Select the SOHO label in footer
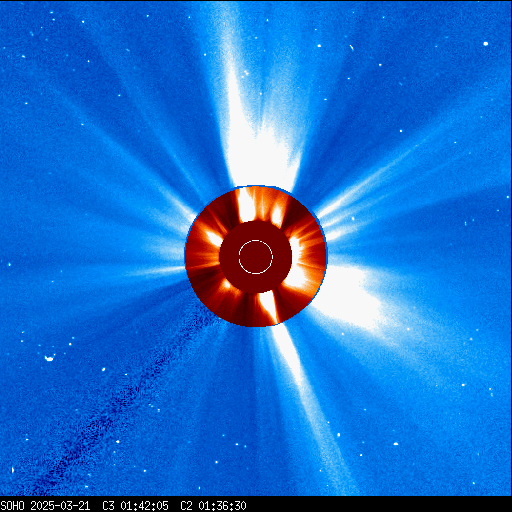Viewport: 512px width, 512px height. (12, 506)
